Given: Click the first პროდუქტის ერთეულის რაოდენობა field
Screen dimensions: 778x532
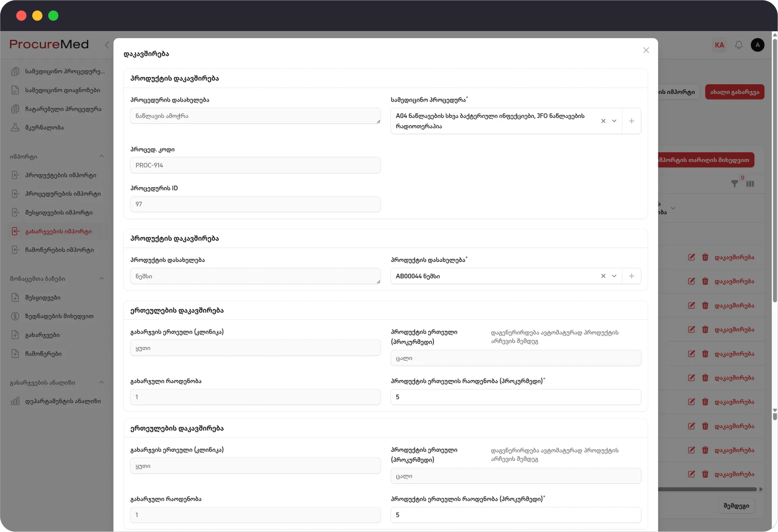Looking at the screenshot, I should click(x=516, y=397).
